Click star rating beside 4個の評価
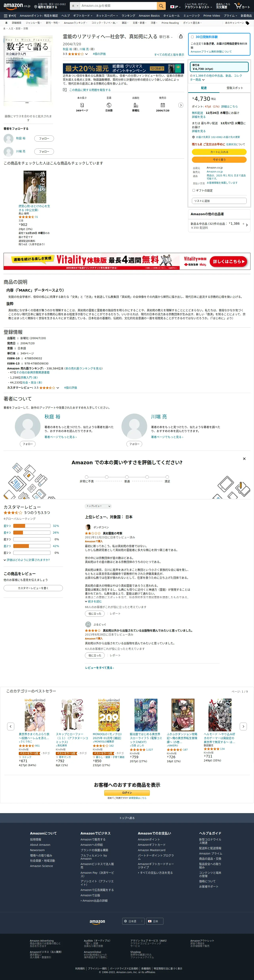 tap(76, 54)
